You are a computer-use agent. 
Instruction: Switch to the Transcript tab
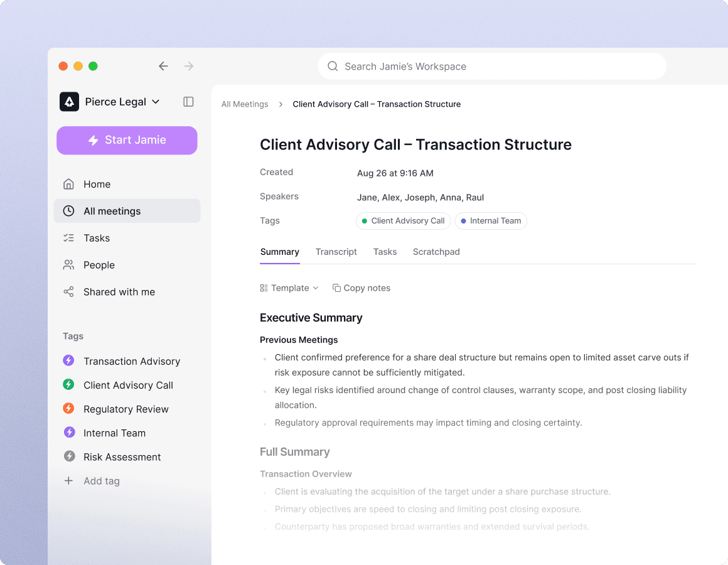pos(336,252)
